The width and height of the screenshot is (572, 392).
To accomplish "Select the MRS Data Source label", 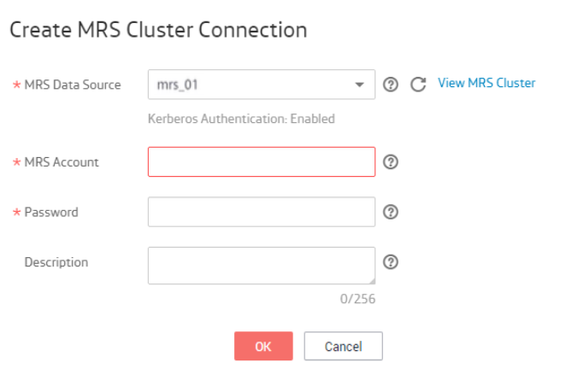I will pos(73,85).
